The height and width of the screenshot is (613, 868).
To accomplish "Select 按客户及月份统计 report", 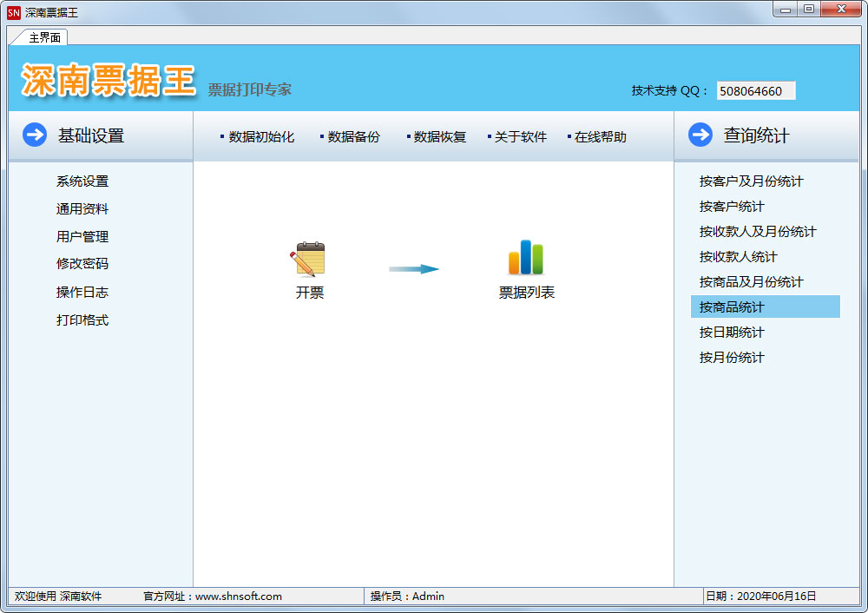I will (x=751, y=181).
